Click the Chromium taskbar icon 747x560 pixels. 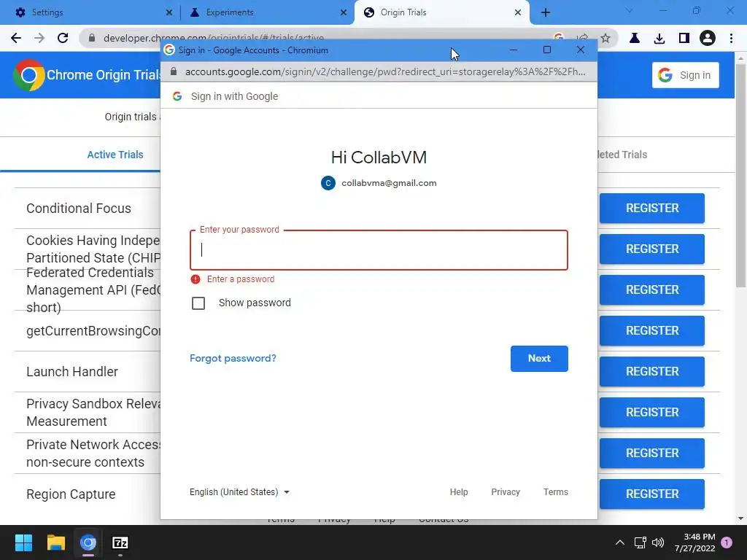pyautogui.click(x=88, y=542)
